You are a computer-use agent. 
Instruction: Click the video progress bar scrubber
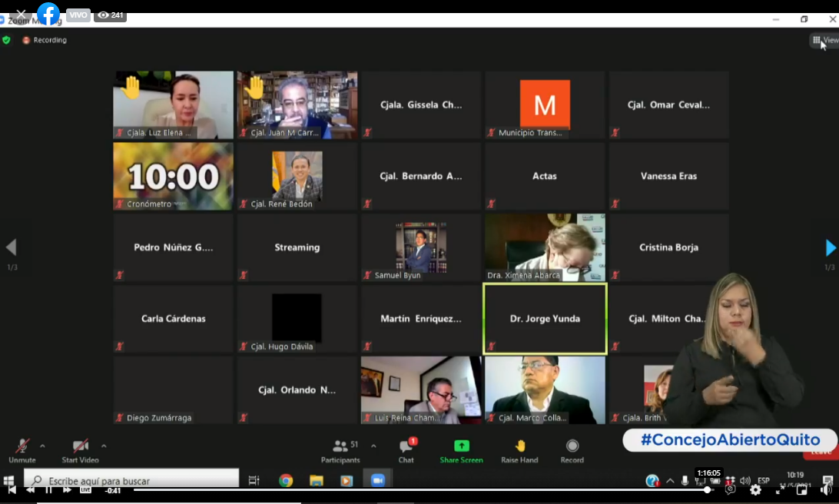[x=708, y=490]
